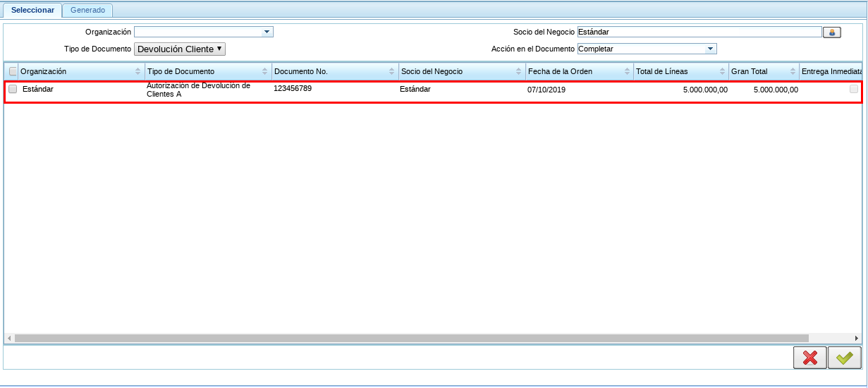Screen dimensions: 868x388
Task: Click the red X cancel button
Action: [x=809, y=358]
